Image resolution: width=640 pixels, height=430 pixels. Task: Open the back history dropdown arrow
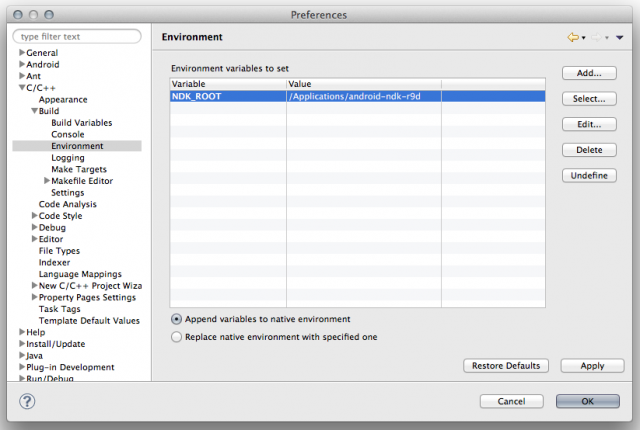click(x=583, y=38)
